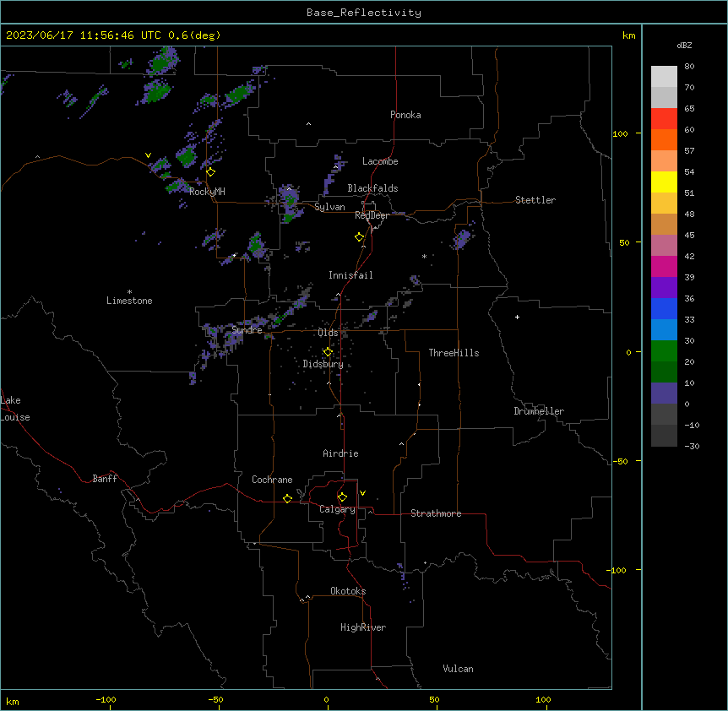
Task: Select the 80 value in the dBZ legend
Action: pyautogui.click(x=689, y=67)
